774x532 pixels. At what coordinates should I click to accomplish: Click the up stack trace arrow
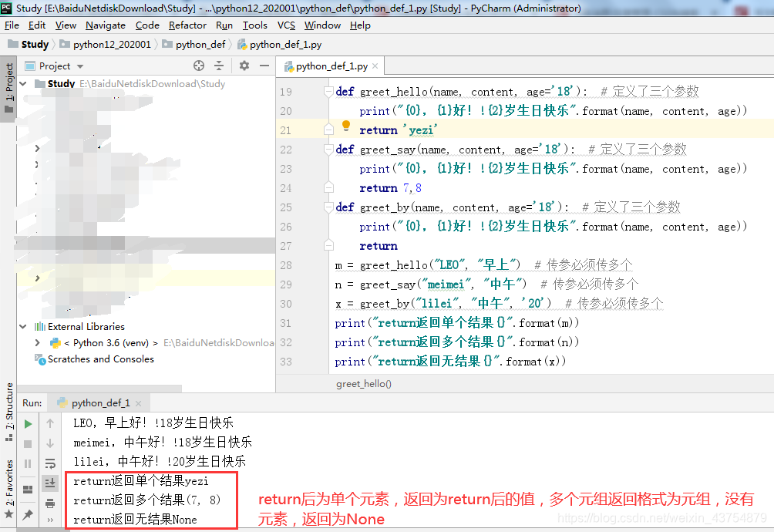point(50,423)
